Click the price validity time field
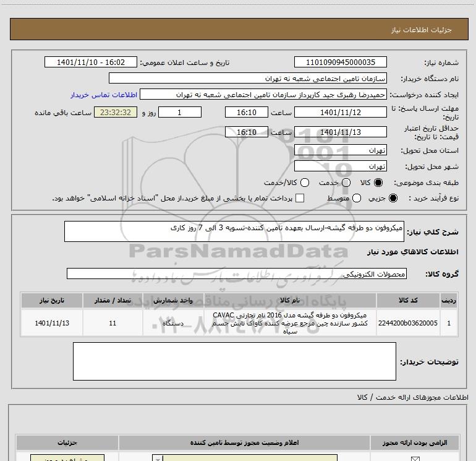Screen dimensions: 476x461 pyautogui.click(x=247, y=132)
